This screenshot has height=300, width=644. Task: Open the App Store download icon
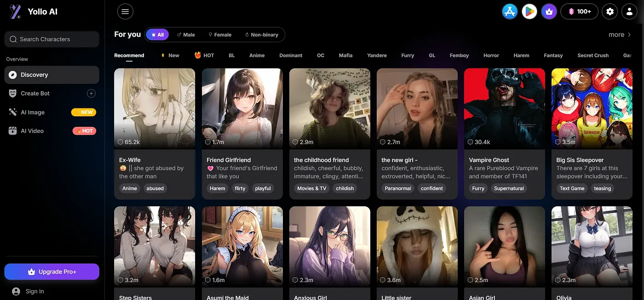pos(510,11)
